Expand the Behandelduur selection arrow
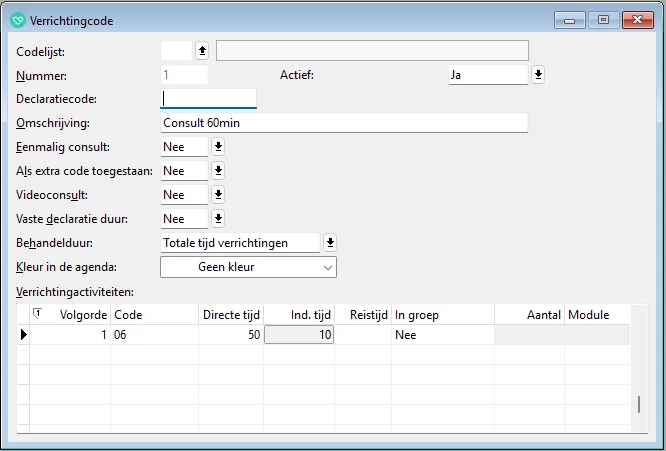The height and width of the screenshot is (451, 666). pos(330,243)
